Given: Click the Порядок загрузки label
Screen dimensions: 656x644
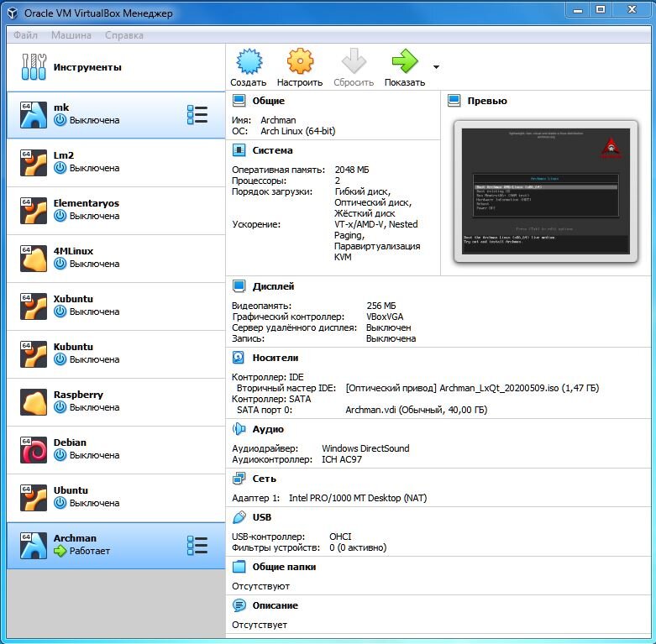Looking at the screenshot, I should pyautogui.click(x=272, y=192).
